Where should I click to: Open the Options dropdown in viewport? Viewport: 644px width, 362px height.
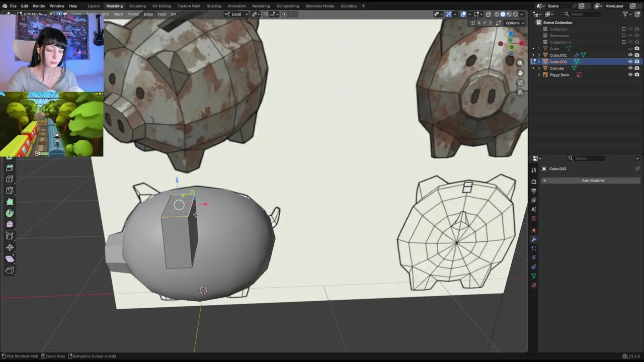[x=514, y=23]
